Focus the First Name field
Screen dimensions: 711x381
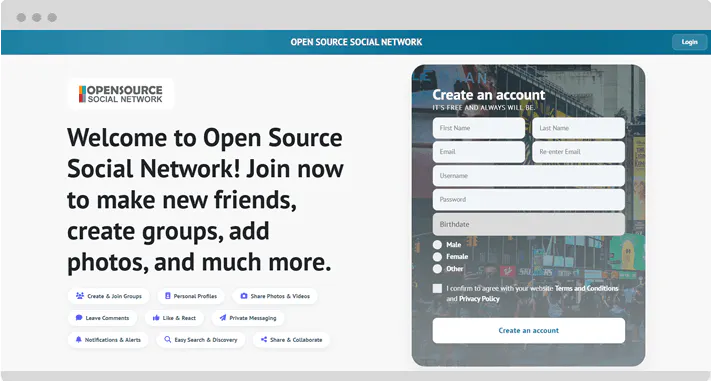(479, 128)
